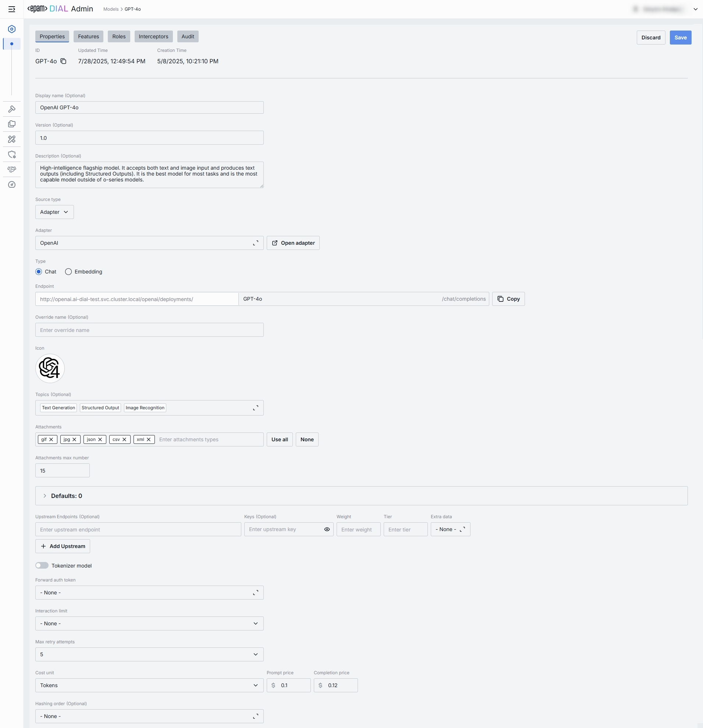Click the handshake sidebar icon
Image resolution: width=703 pixels, height=728 pixels.
point(12,169)
